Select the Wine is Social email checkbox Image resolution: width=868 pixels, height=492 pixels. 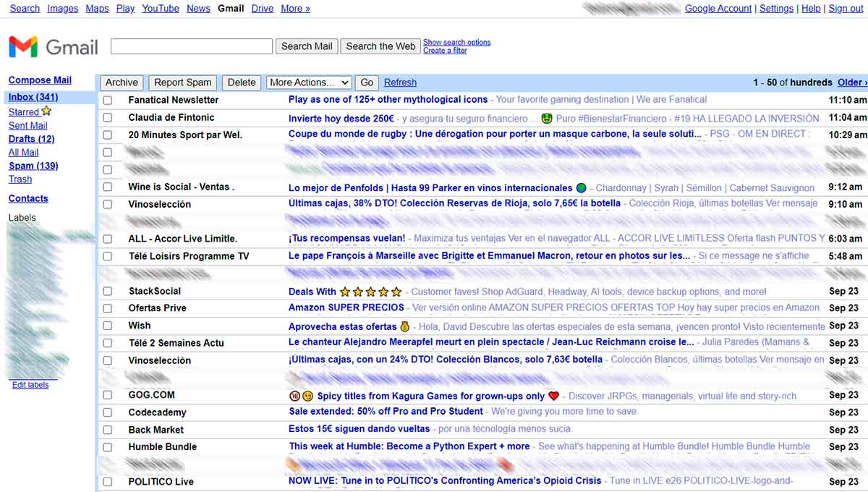coord(108,187)
